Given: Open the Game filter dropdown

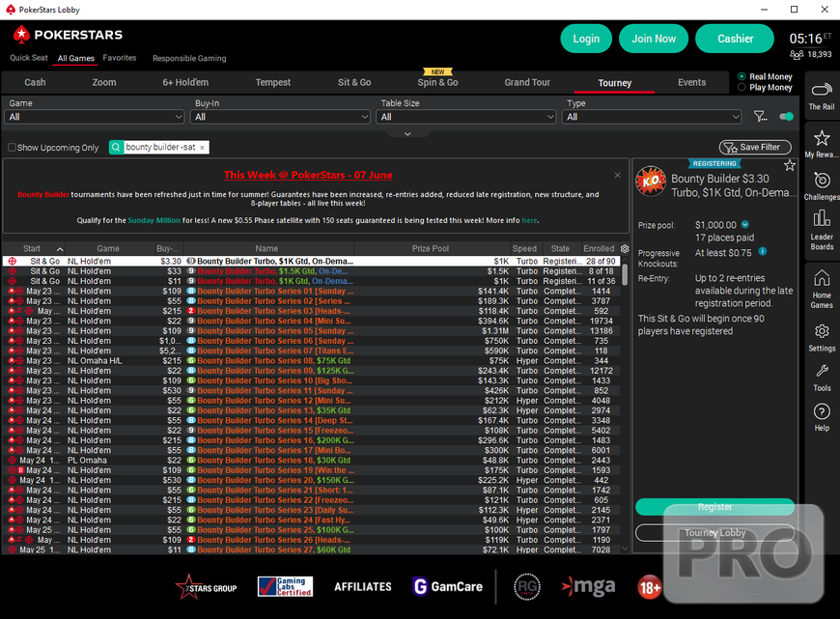Looking at the screenshot, I should (x=94, y=117).
